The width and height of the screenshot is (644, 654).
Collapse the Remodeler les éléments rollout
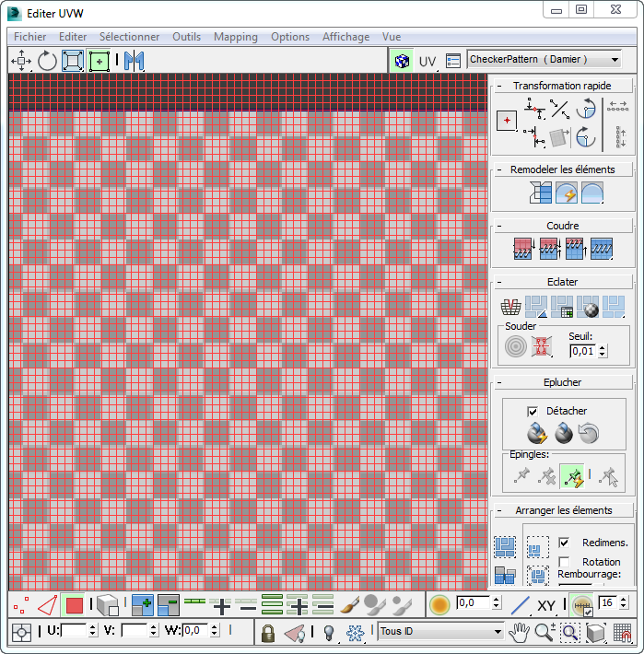tap(564, 169)
